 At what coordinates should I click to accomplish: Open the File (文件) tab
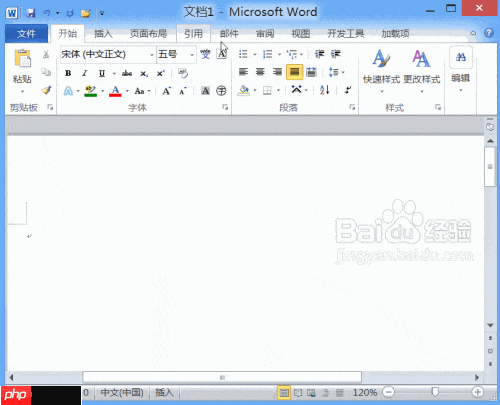[x=27, y=33]
